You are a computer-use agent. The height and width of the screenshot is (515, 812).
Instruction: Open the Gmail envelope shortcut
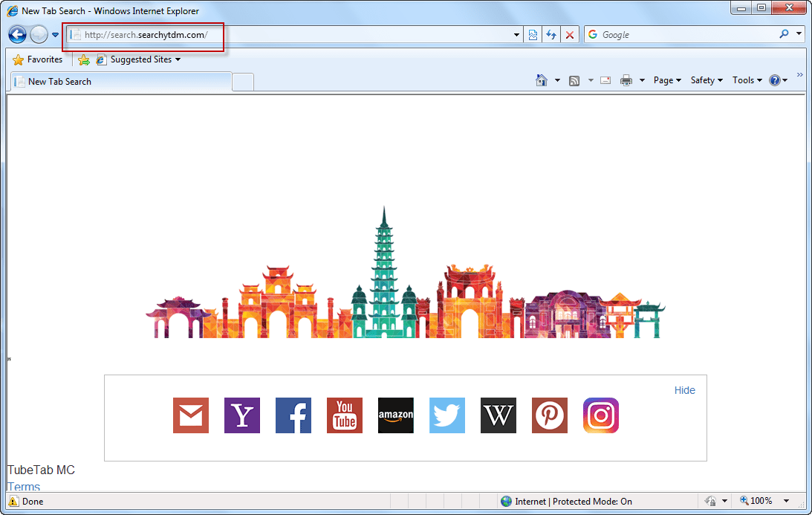pyautogui.click(x=191, y=415)
